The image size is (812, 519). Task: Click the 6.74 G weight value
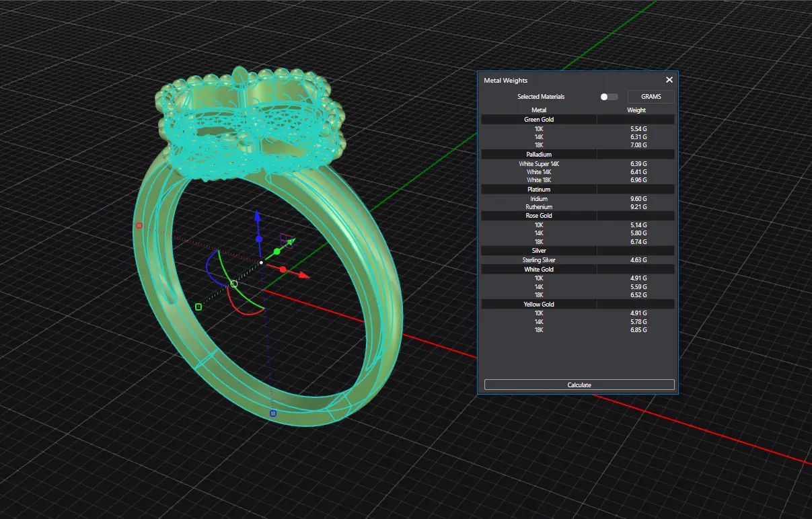pyautogui.click(x=638, y=242)
